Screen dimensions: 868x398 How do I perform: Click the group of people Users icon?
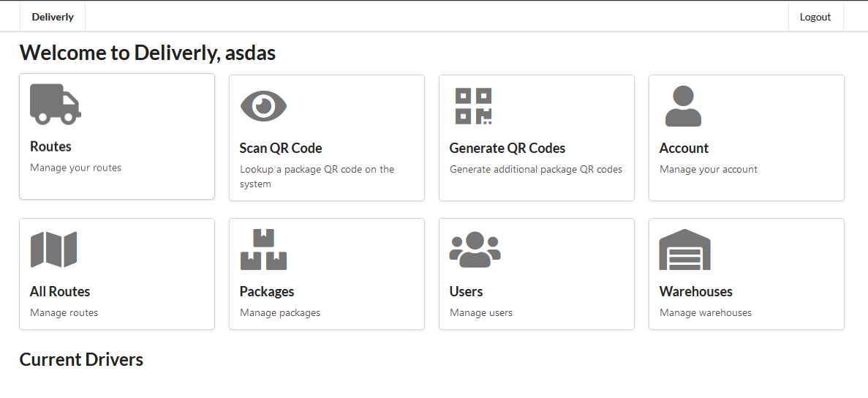tap(475, 249)
